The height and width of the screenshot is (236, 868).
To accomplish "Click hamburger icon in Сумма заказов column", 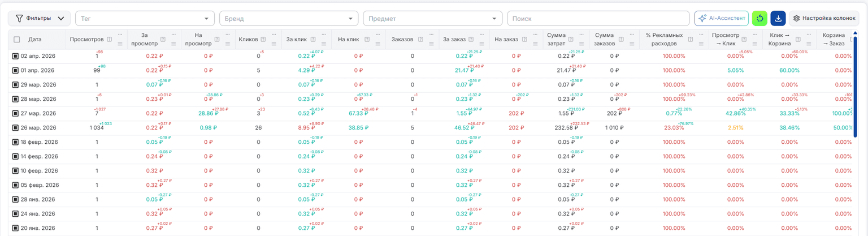I will click(x=631, y=44).
